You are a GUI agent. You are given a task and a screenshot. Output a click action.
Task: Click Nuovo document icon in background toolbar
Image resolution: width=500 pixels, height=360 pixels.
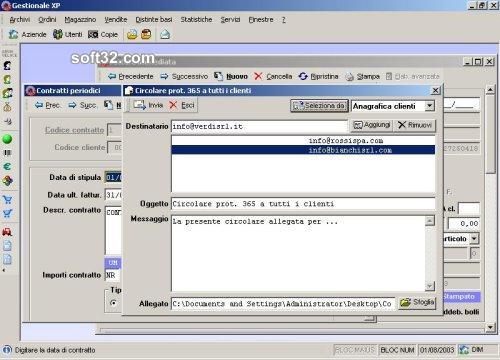pos(218,76)
